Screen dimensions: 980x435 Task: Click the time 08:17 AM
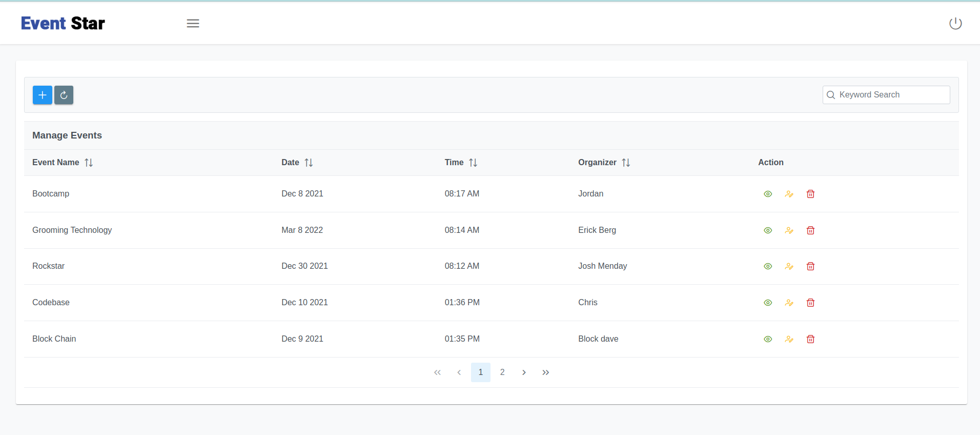pos(462,194)
